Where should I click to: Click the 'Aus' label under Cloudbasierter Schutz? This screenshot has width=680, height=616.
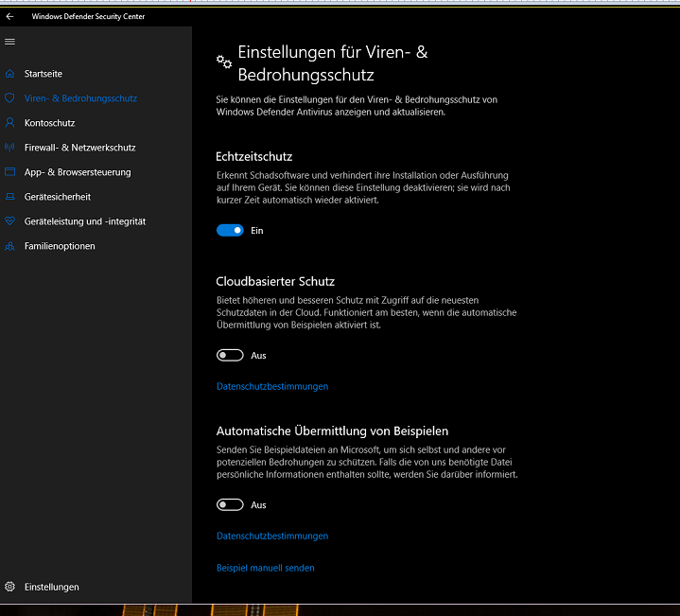[x=258, y=356]
